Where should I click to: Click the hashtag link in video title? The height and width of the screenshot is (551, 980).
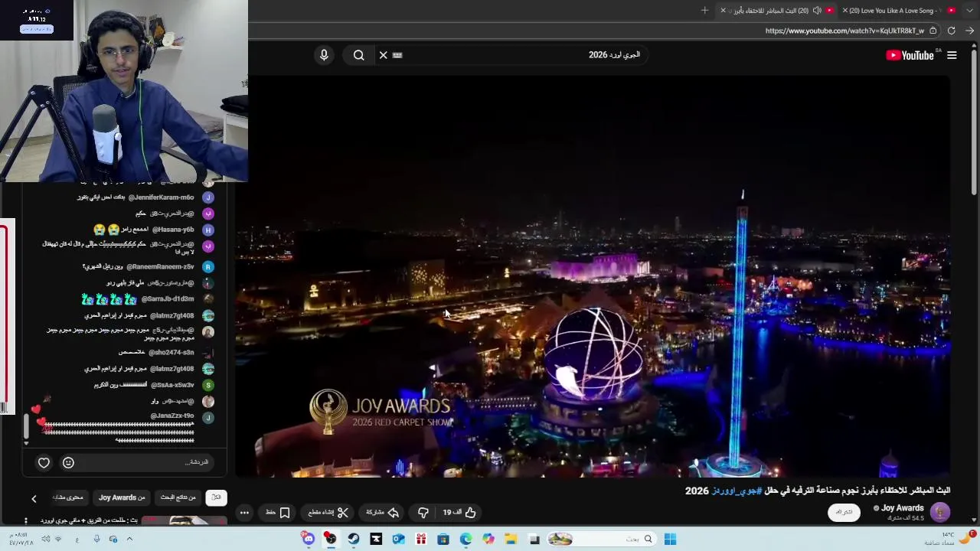point(737,491)
